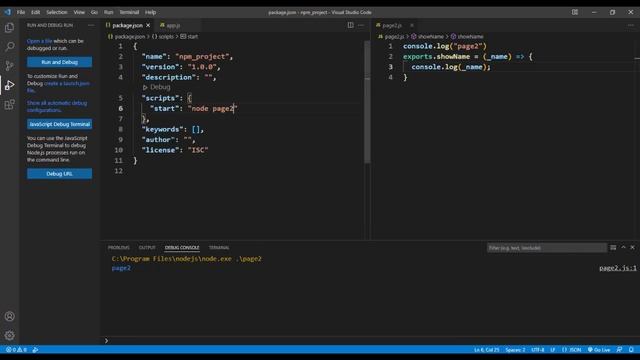Screen dimensions: 640x360
Task: Select the Run and Debug activity icon
Action: point(9,85)
